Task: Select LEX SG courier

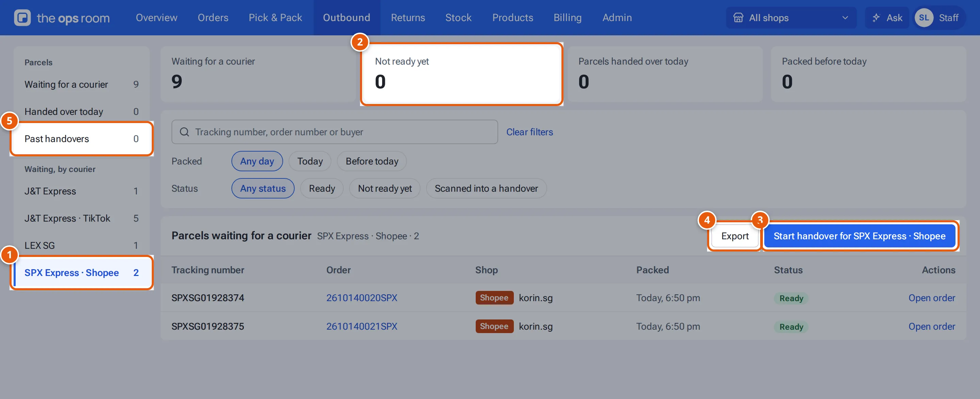Action: tap(81, 245)
